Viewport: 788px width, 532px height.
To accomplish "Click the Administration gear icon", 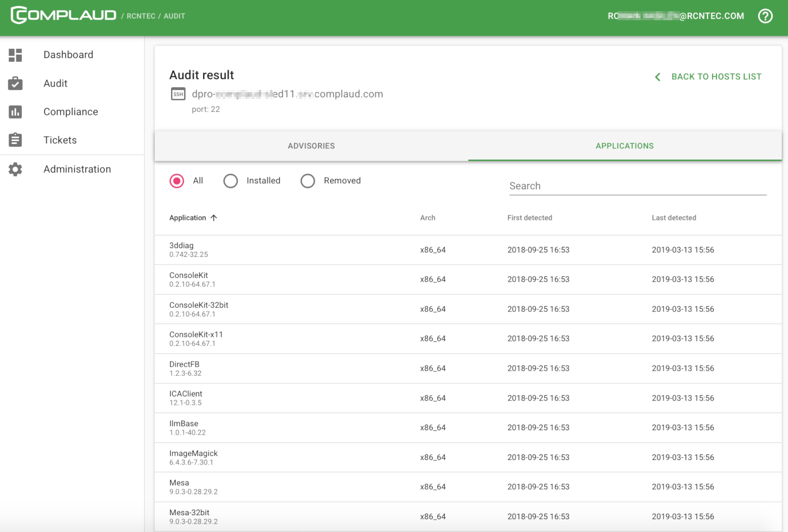I will point(15,169).
